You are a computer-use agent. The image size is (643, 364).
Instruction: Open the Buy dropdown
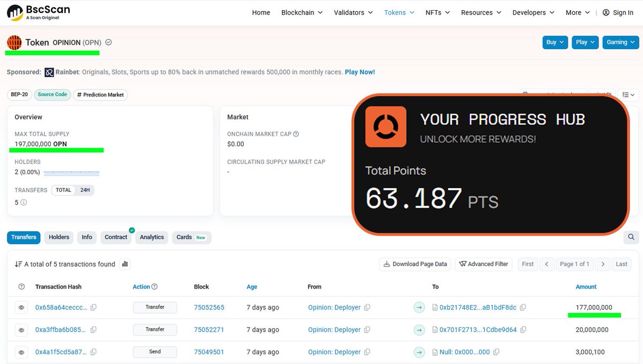(x=555, y=42)
